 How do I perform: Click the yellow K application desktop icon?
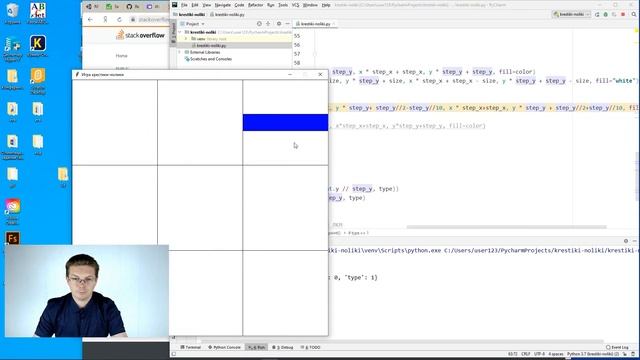(38, 46)
